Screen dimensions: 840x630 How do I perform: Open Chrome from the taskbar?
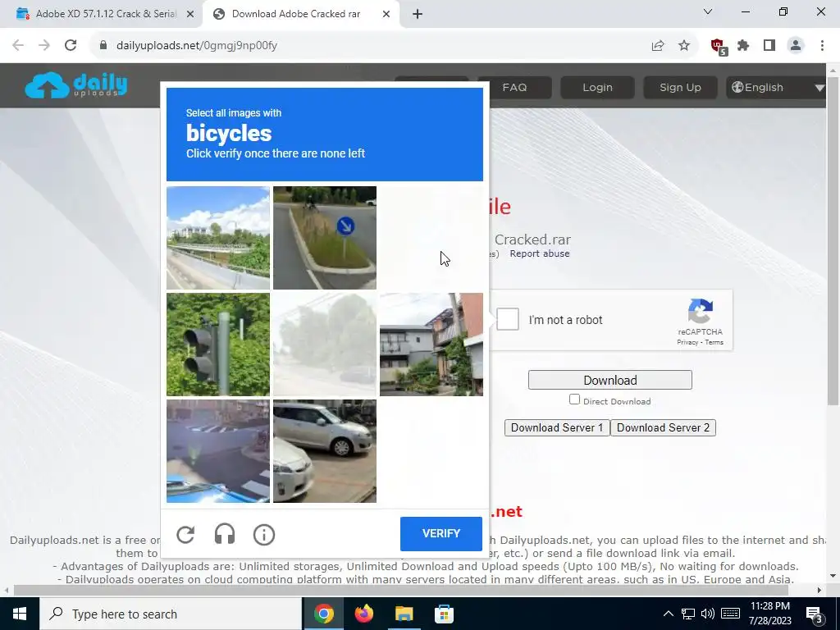(x=323, y=614)
